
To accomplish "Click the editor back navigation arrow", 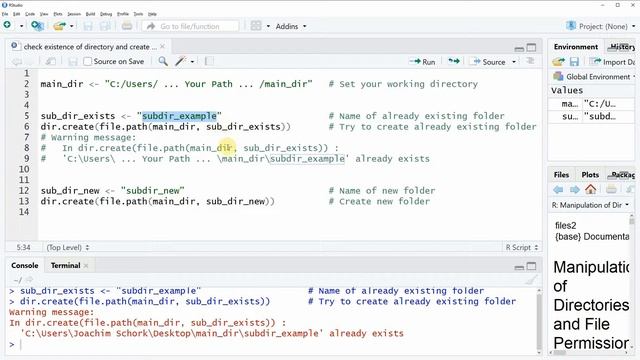I will (17, 62).
